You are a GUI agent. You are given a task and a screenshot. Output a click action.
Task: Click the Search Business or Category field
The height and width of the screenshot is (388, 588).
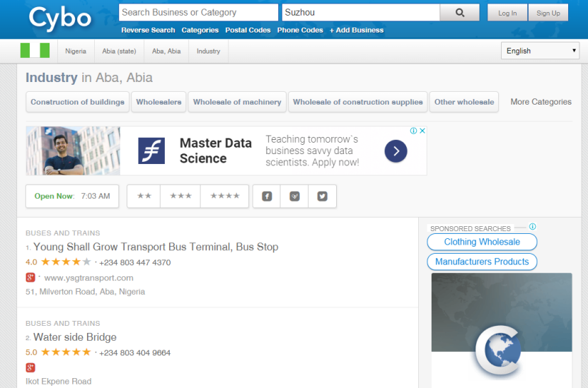pyautogui.click(x=198, y=13)
